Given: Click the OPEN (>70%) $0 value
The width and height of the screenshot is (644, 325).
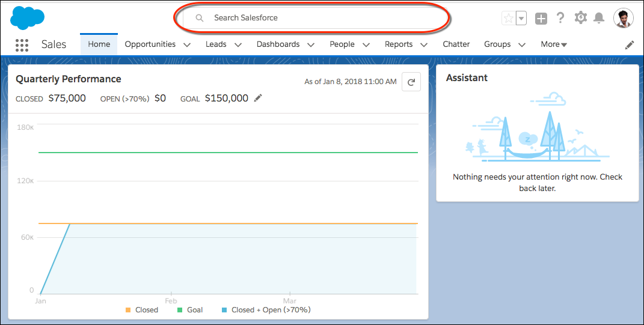Looking at the screenshot, I should [x=160, y=98].
